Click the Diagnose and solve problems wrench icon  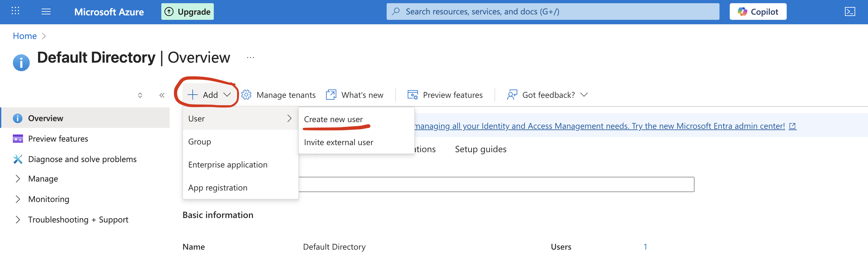(18, 159)
